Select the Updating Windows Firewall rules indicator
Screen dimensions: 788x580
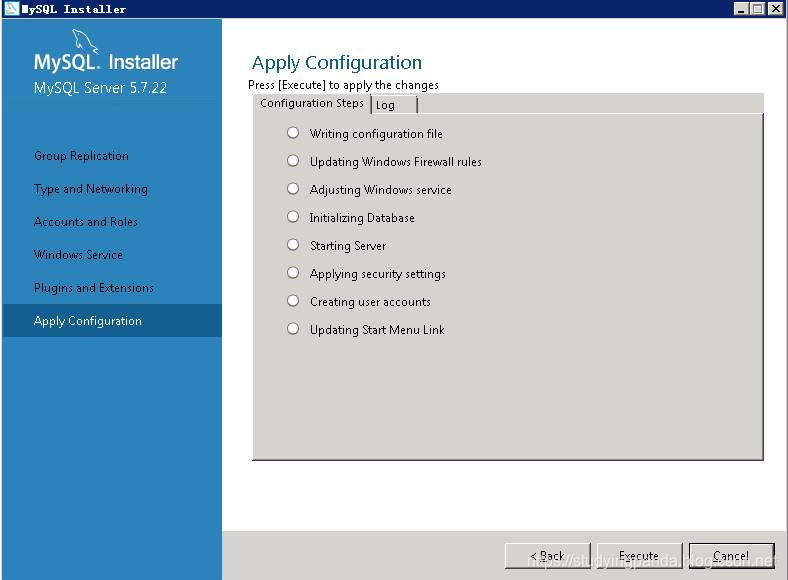[293, 161]
